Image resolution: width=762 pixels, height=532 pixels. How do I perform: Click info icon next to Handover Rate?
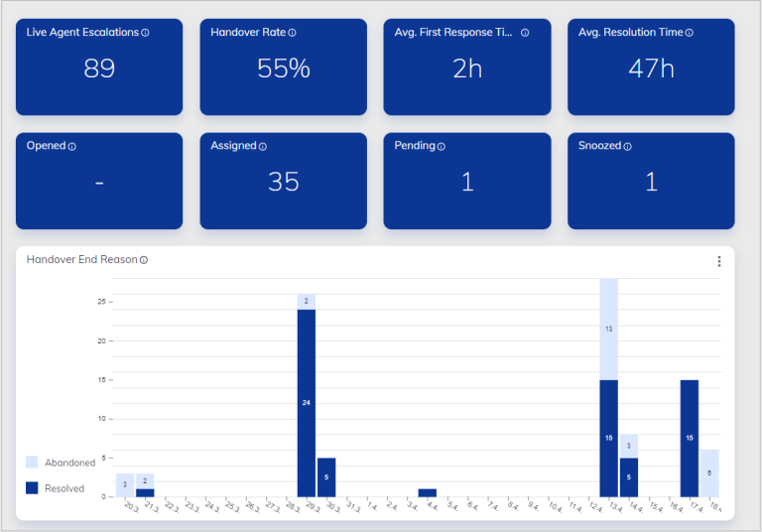(292, 33)
